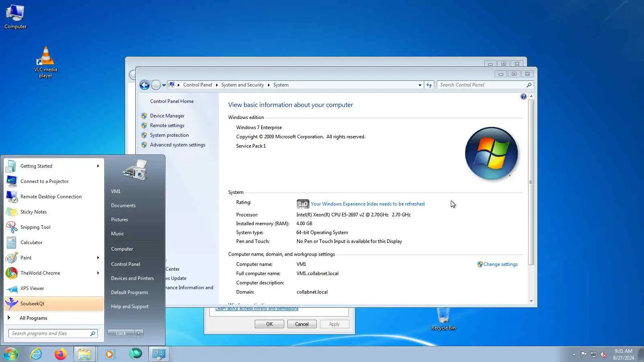The image size is (644, 362).
Task: Expand address bar history dropdown
Action: click(x=420, y=85)
